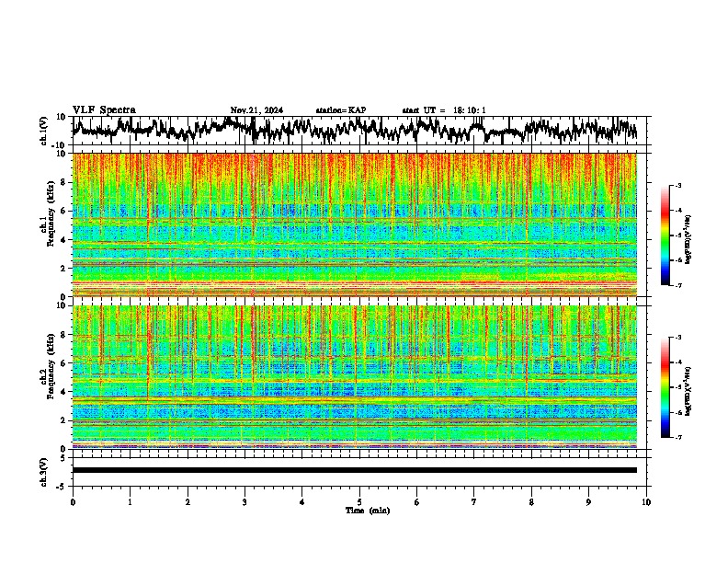
Task: Click the date label 'Nov.21, 2024'
Action: tap(256, 110)
